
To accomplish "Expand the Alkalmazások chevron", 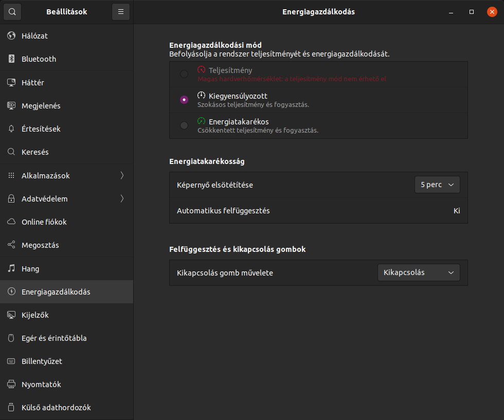I will [x=122, y=175].
